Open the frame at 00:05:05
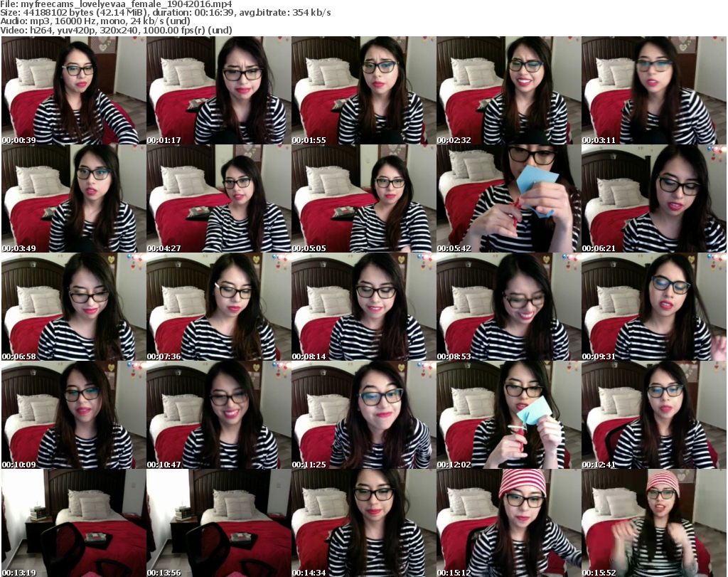Viewport: 728px width, 577px height. click(x=363, y=198)
